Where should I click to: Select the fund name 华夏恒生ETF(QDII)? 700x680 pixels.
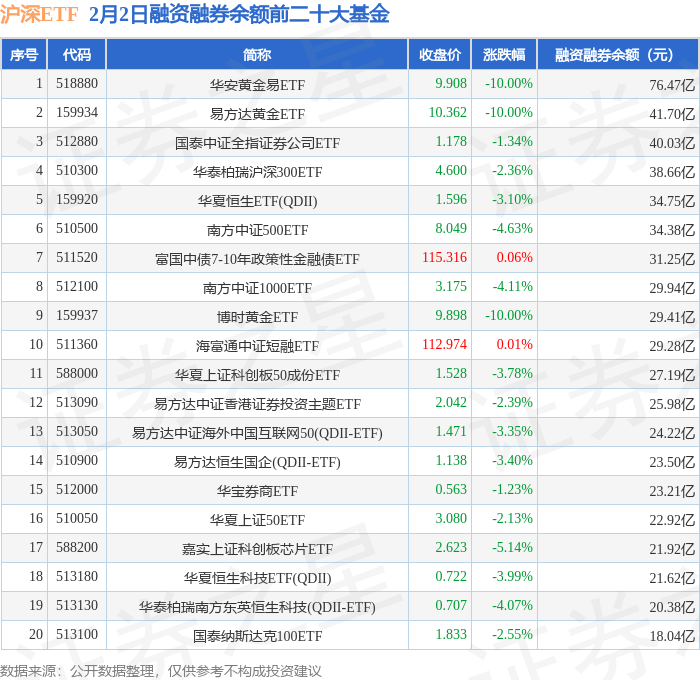[x=257, y=201]
